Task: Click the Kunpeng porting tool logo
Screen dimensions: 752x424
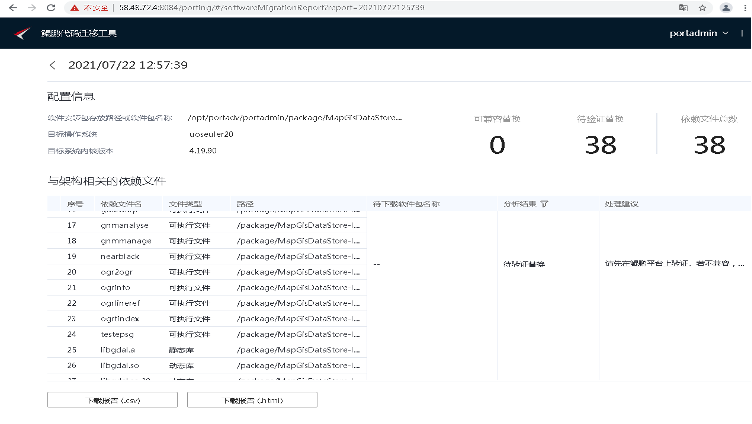Action: (x=22, y=33)
